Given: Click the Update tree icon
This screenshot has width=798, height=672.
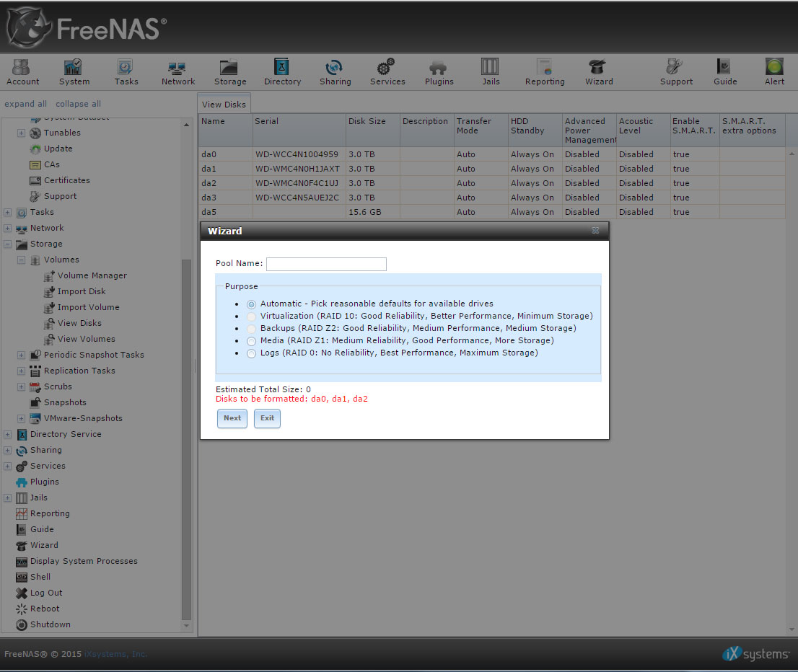Looking at the screenshot, I should [35, 149].
